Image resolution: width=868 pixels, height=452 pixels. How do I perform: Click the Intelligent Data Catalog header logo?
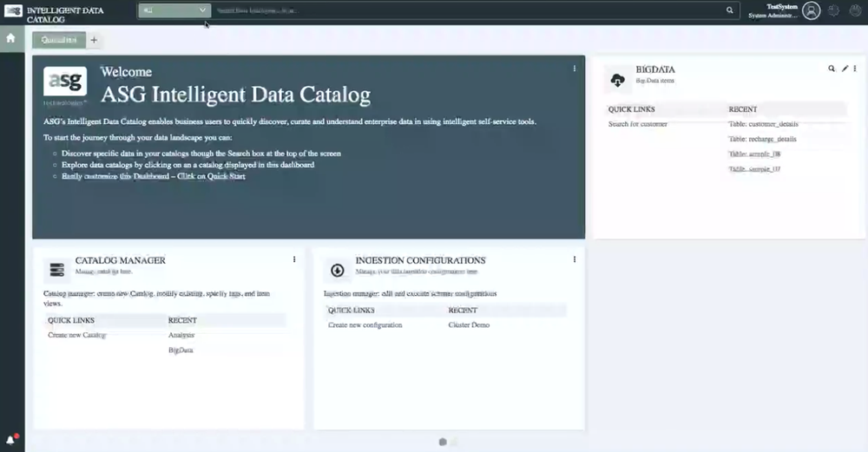click(13, 10)
